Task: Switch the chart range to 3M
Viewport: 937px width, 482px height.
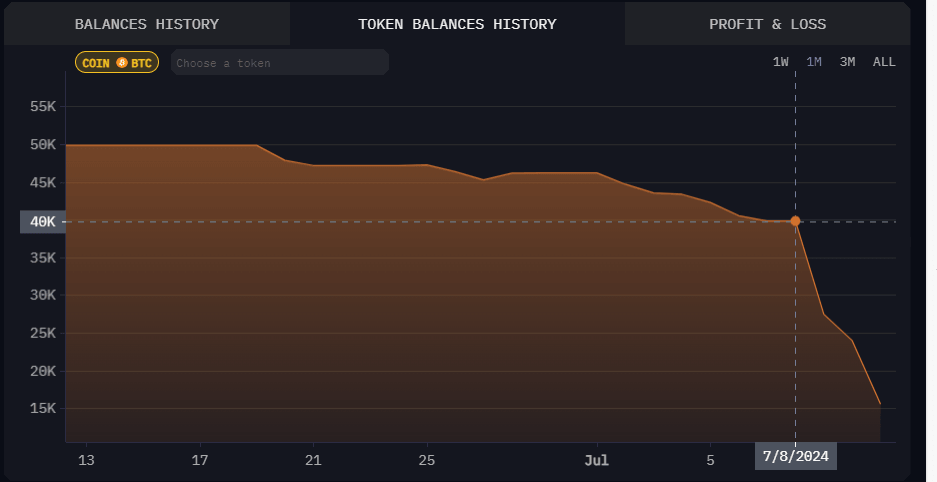Action: [847, 62]
